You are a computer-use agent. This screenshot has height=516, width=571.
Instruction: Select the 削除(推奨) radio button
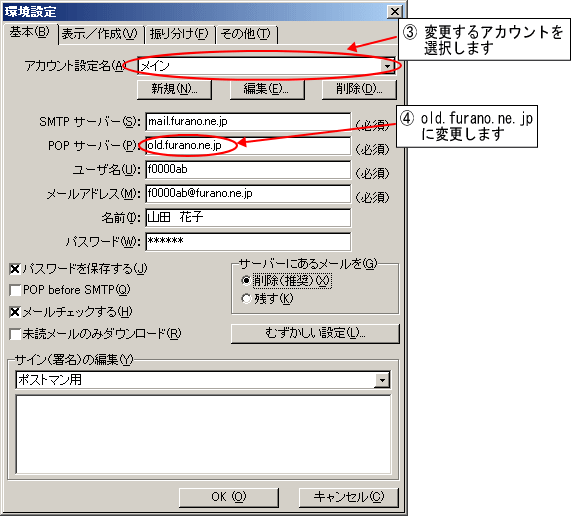point(246,281)
